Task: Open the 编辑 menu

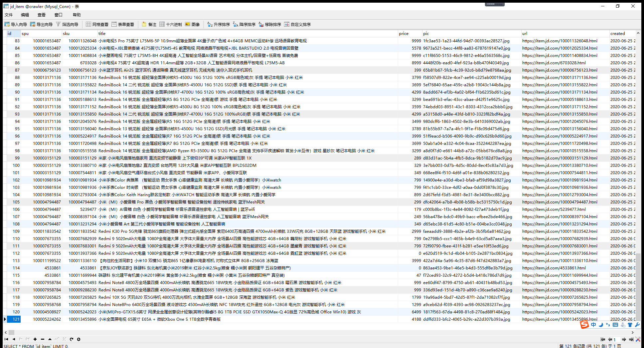Action: tap(25, 15)
